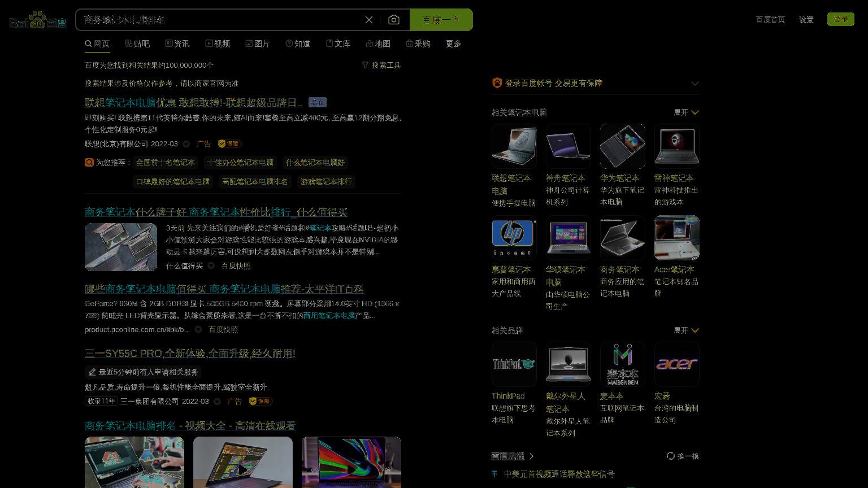The width and height of the screenshot is (868, 488).
Task: Select suggestion 十佳办公笔记本电脑
Action: pyautogui.click(x=240, y=162)
